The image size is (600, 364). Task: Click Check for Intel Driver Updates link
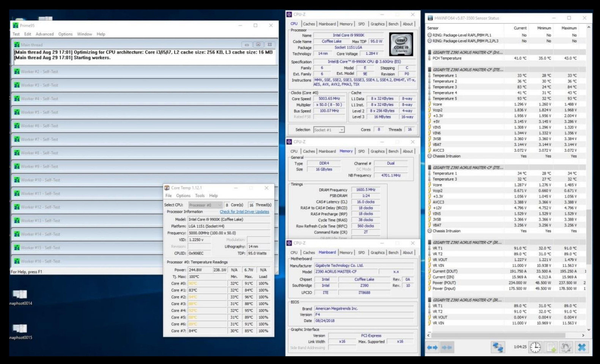coord(244,212)
